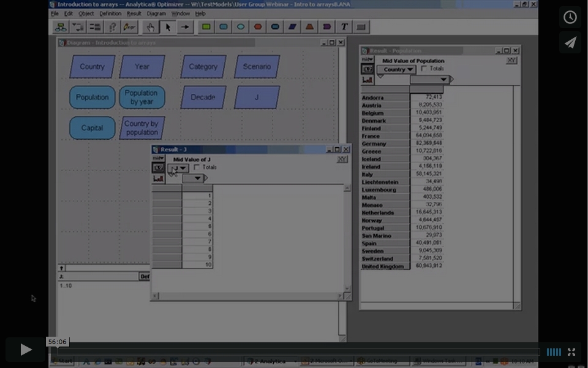The image size is (588, 368).
Task: Click the Population variable node in diagram
Action: [x=92, y=98]
